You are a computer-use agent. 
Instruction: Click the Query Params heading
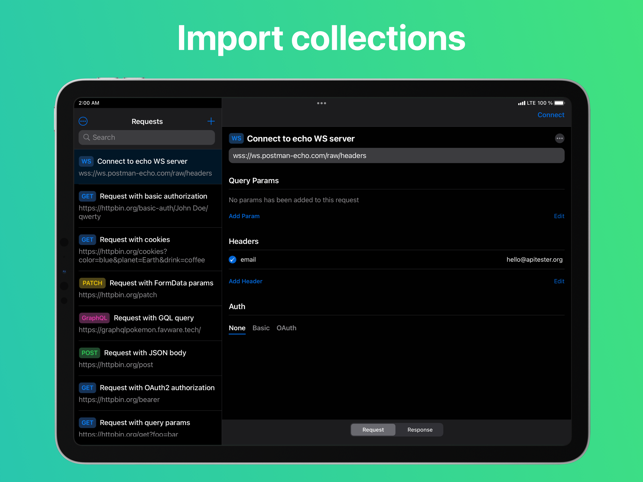253,180
